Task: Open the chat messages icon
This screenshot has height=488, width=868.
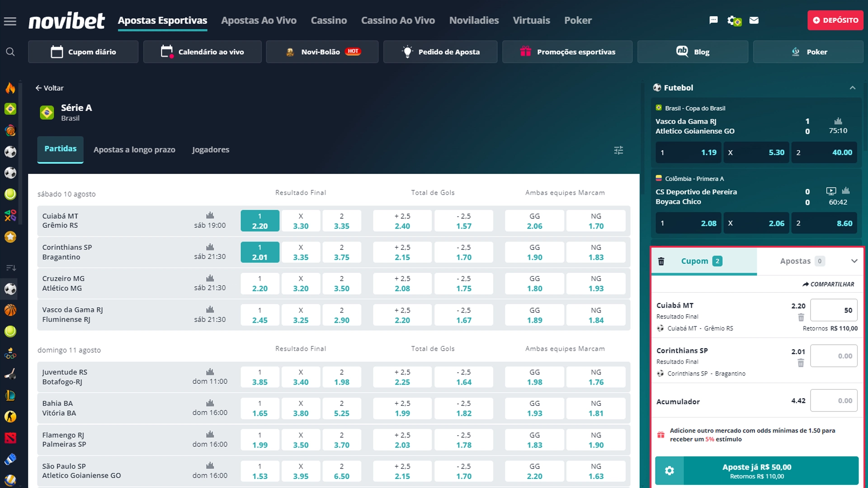Action: click(x=713, y=20)
